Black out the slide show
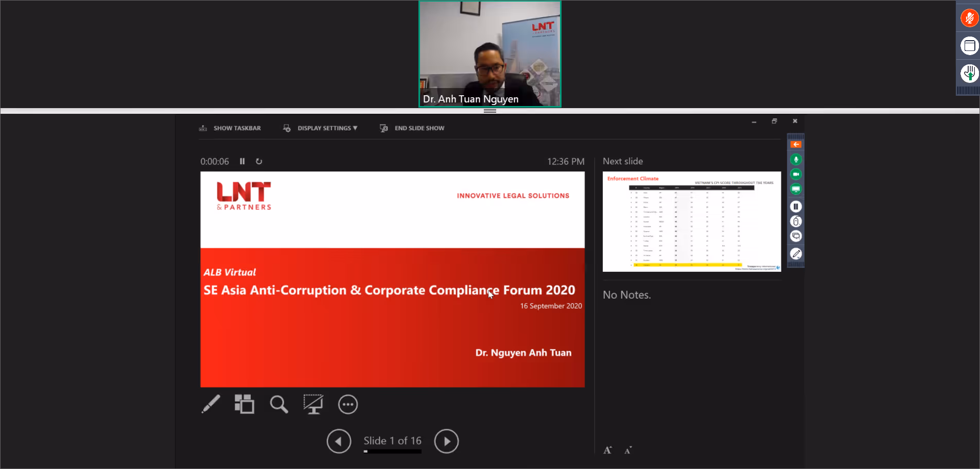This screenshot has height=469, width=980. (x=313, y=404)
